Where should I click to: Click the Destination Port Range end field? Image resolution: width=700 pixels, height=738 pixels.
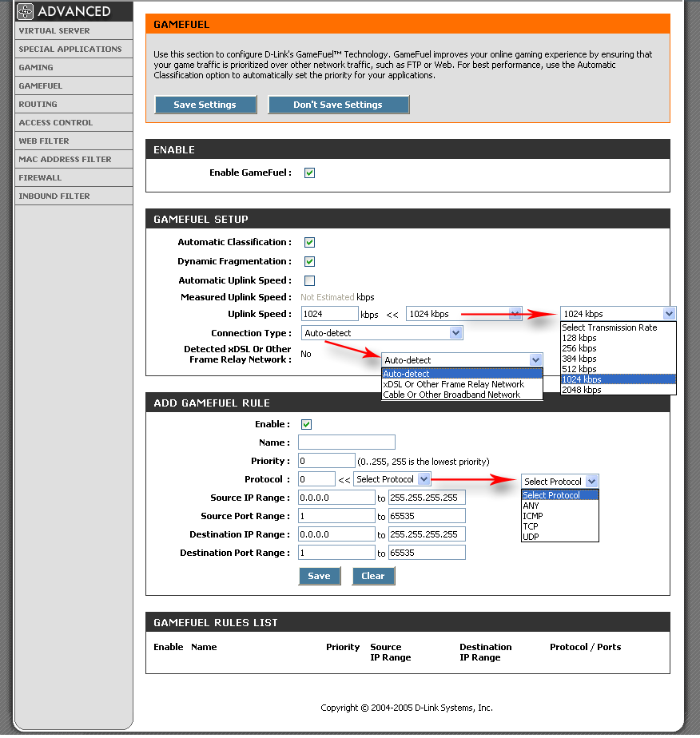pos(427,553)
